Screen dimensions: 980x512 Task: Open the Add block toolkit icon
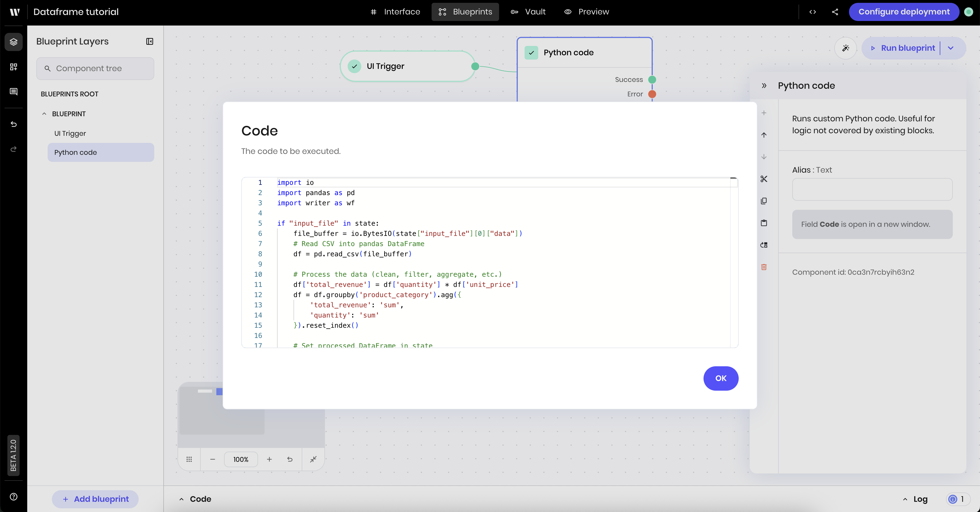[x=14, y=67]
